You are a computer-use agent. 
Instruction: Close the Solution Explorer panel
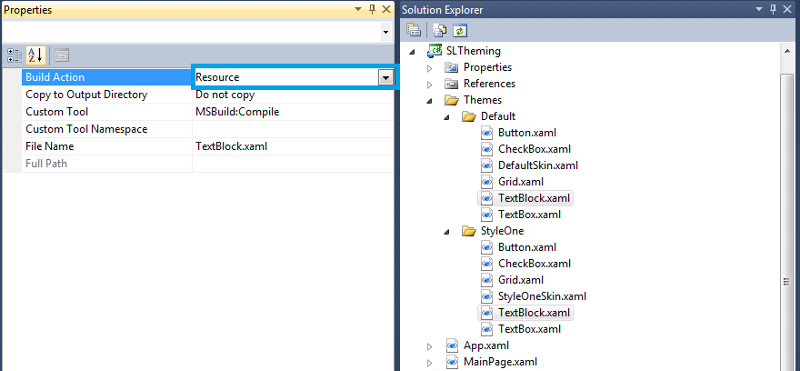point(787,9)
